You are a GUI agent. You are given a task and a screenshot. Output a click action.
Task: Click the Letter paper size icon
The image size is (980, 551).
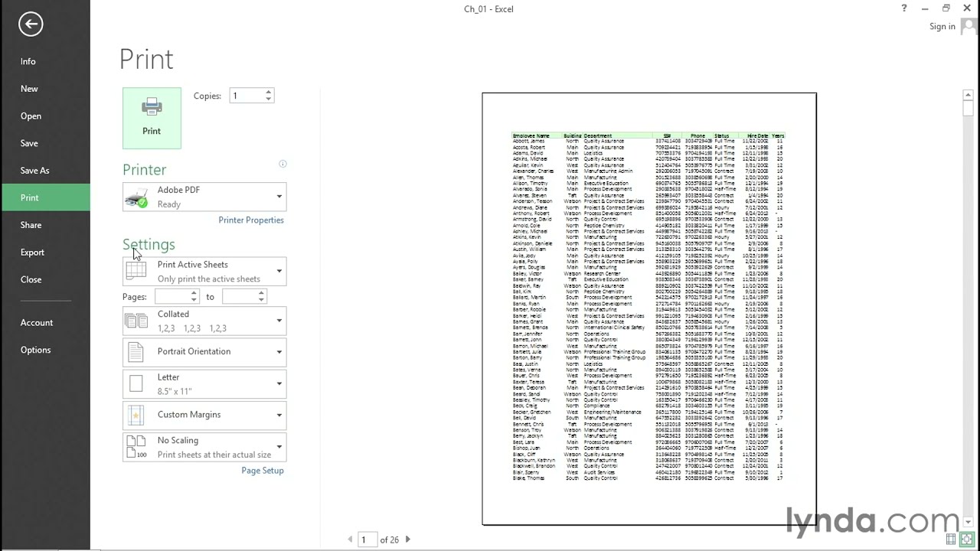136,383
